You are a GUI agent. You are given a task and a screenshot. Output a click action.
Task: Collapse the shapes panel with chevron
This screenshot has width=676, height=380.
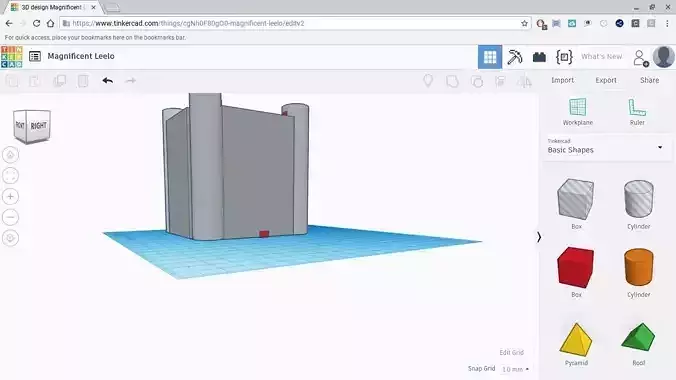[539, 237]
